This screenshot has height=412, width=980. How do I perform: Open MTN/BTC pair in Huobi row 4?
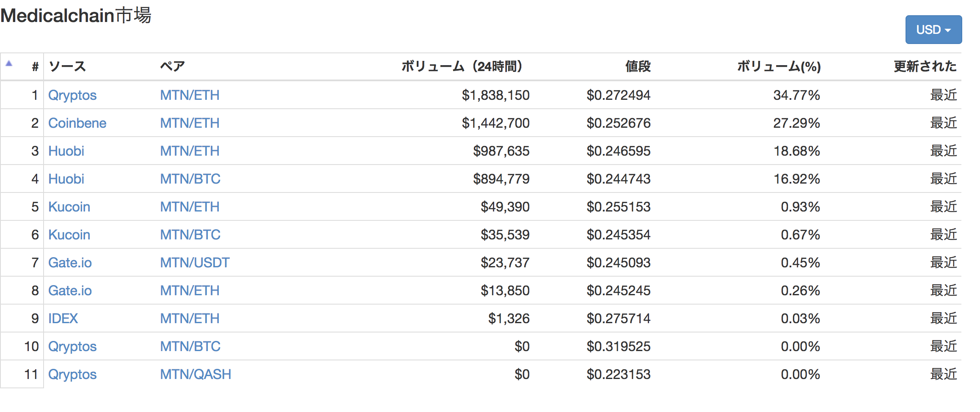(x=190, y=179)
